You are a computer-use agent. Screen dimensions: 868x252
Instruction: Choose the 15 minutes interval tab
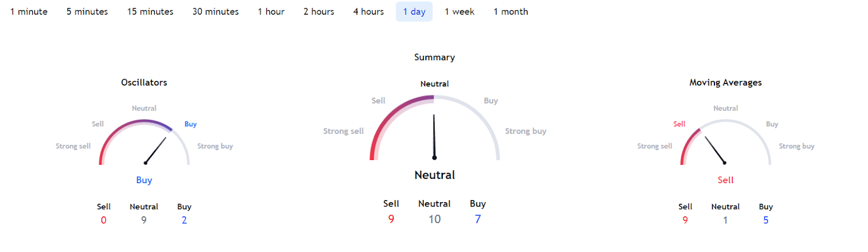[x=150, y=11]
